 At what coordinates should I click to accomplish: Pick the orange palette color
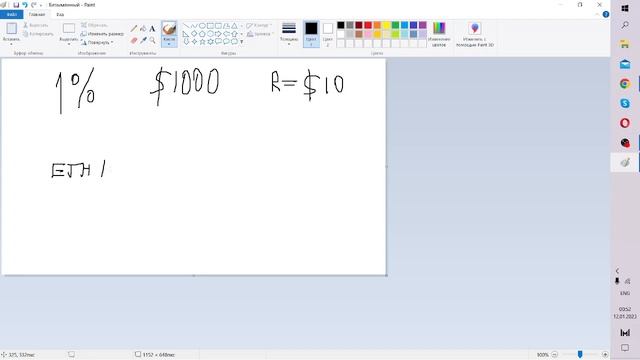point(377,25)
